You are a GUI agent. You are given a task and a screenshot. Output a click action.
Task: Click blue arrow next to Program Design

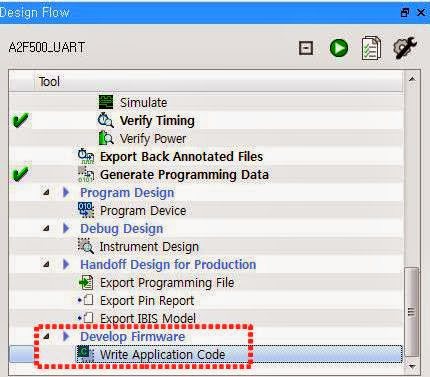click(x=66, y=192)
